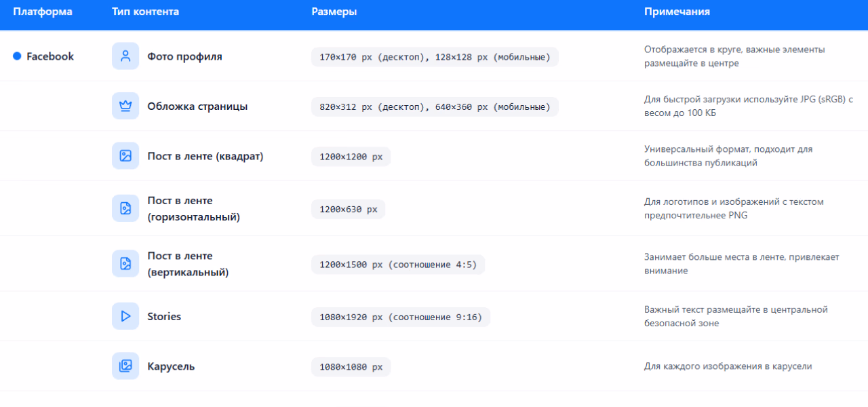This screenshot has height=407, width=868.
Task: Click the crown icon for page cover
Action: 125,106
